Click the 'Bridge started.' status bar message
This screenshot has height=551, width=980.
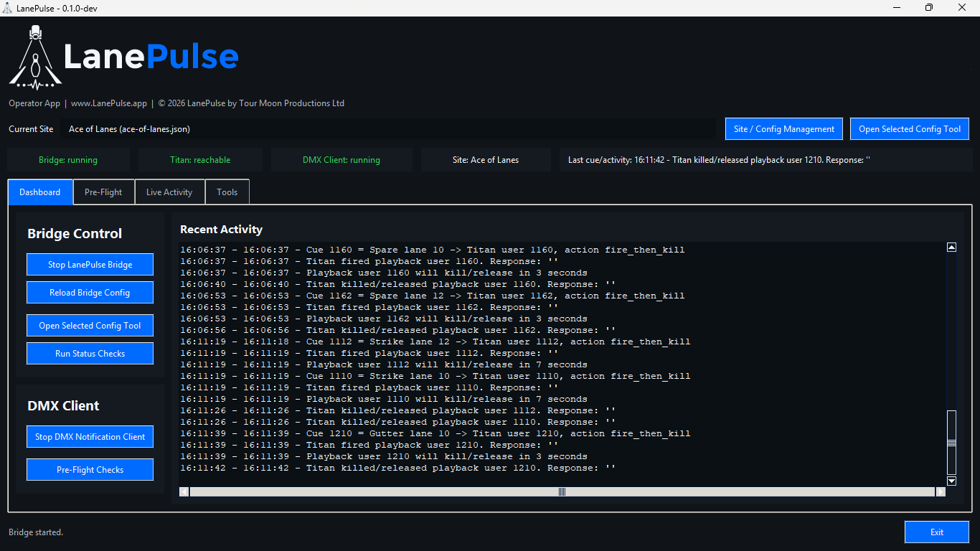(36, 532)
